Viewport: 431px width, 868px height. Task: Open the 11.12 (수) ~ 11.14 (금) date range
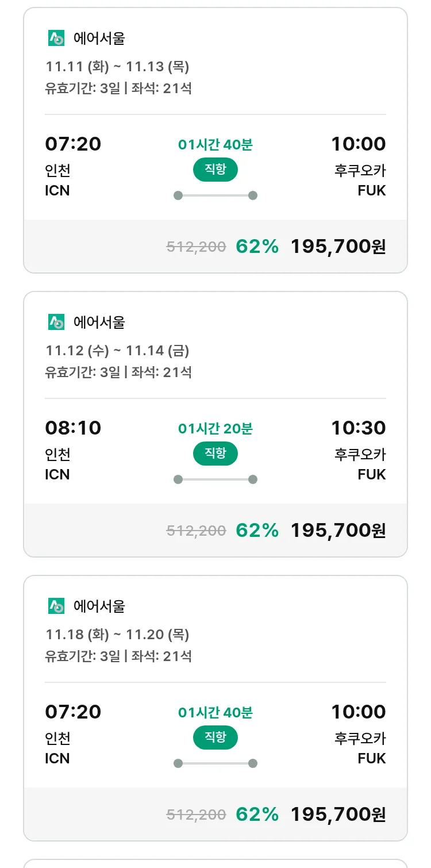(x=118, y=351)
